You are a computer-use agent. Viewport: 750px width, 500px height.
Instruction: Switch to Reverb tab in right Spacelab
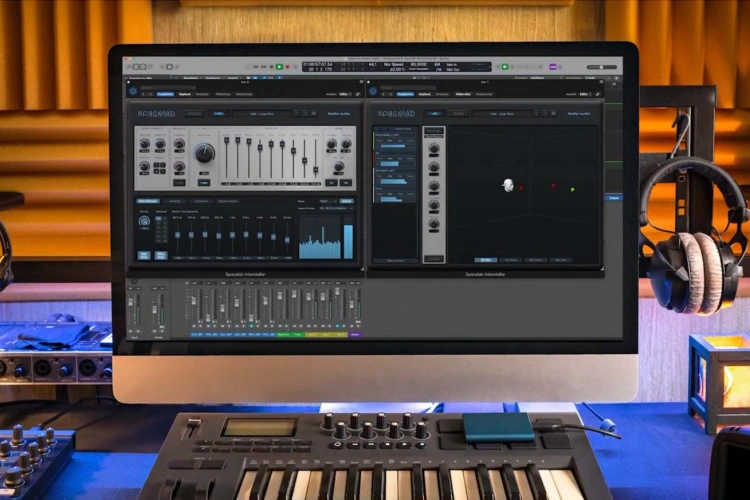[x=458, y=113]
